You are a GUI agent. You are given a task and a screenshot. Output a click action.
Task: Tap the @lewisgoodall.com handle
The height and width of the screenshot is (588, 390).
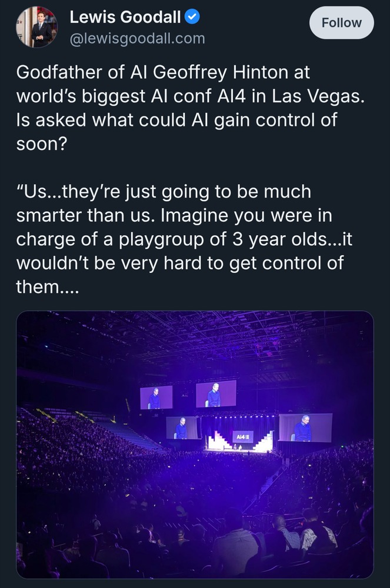(x=137, y=39)
